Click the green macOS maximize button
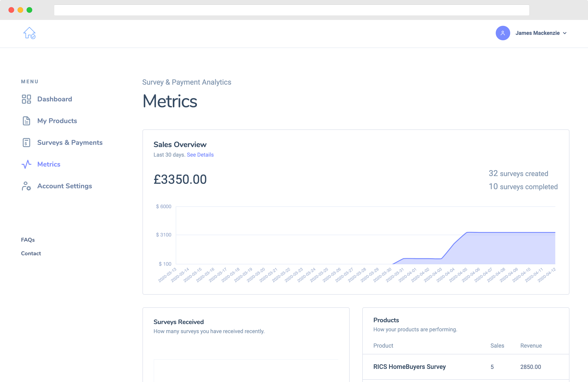 pos(29,10)
